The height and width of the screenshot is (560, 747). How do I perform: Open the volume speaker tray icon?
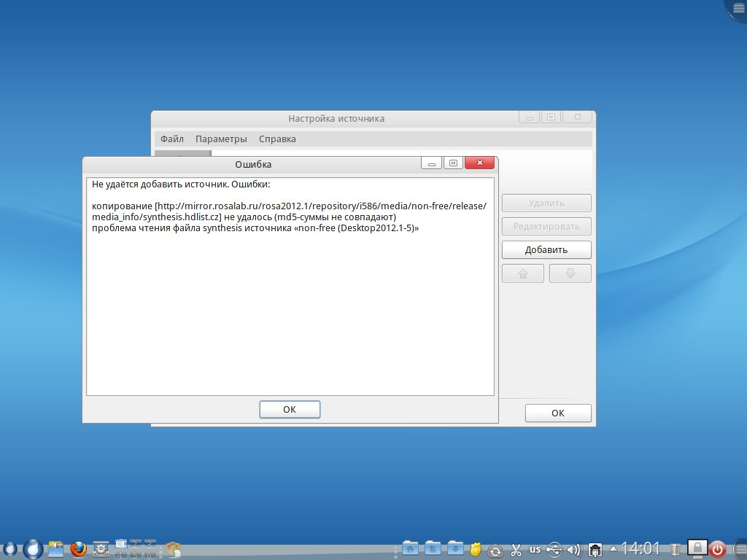click(574, 550)
